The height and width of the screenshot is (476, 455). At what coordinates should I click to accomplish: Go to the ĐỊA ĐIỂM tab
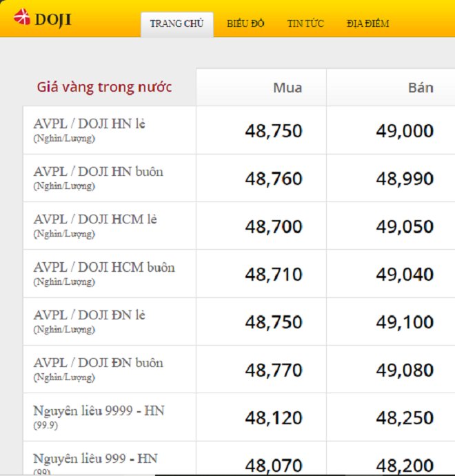click(x=368, y=23)
